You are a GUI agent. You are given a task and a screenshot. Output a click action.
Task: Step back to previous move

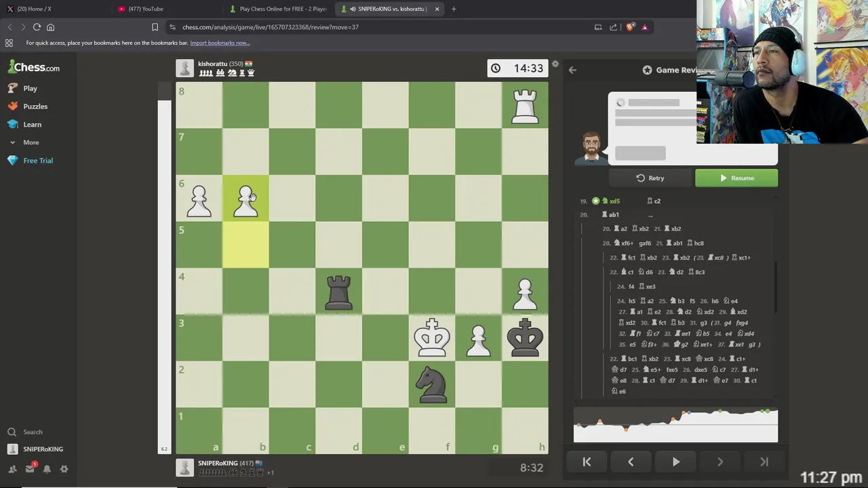(631, 462)
